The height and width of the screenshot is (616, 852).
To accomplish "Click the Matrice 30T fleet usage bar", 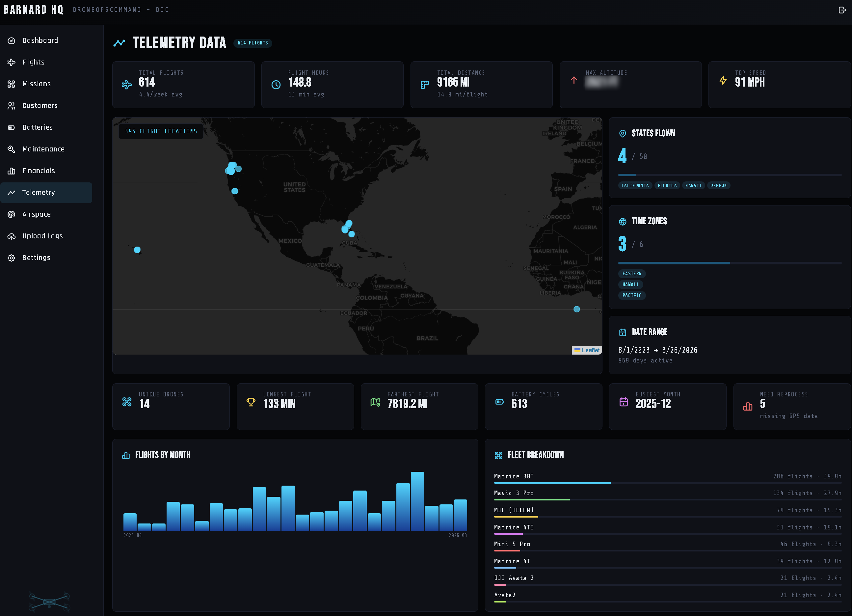I will click(667, 483).
